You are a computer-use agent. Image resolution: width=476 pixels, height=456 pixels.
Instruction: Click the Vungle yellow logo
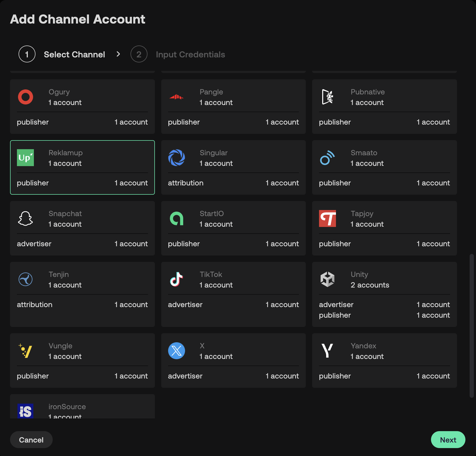25,351
